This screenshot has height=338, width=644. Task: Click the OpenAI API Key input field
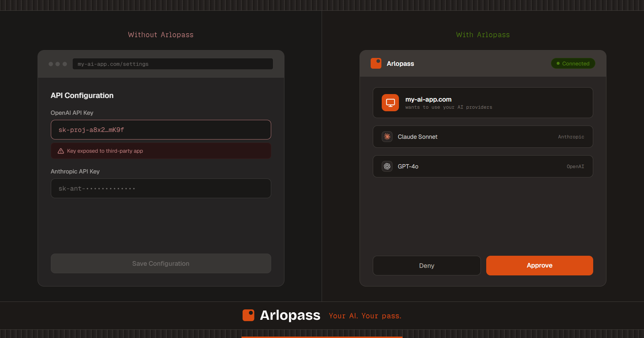tap(161, 129)
